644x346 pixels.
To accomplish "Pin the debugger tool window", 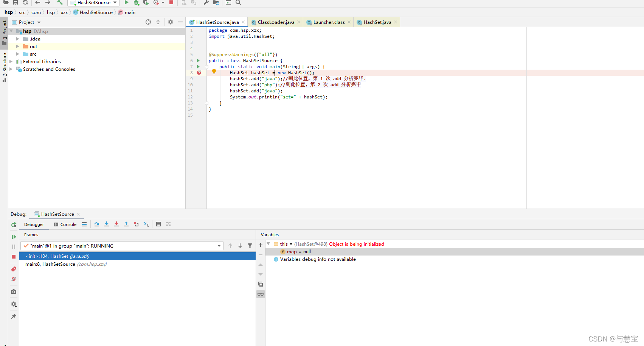I will 14,316.
